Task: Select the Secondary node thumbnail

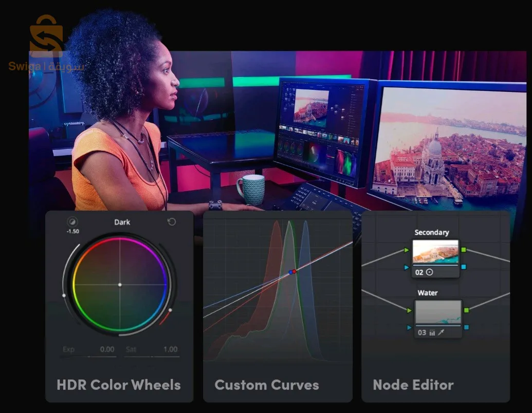Action: click(x=435, y=253)
